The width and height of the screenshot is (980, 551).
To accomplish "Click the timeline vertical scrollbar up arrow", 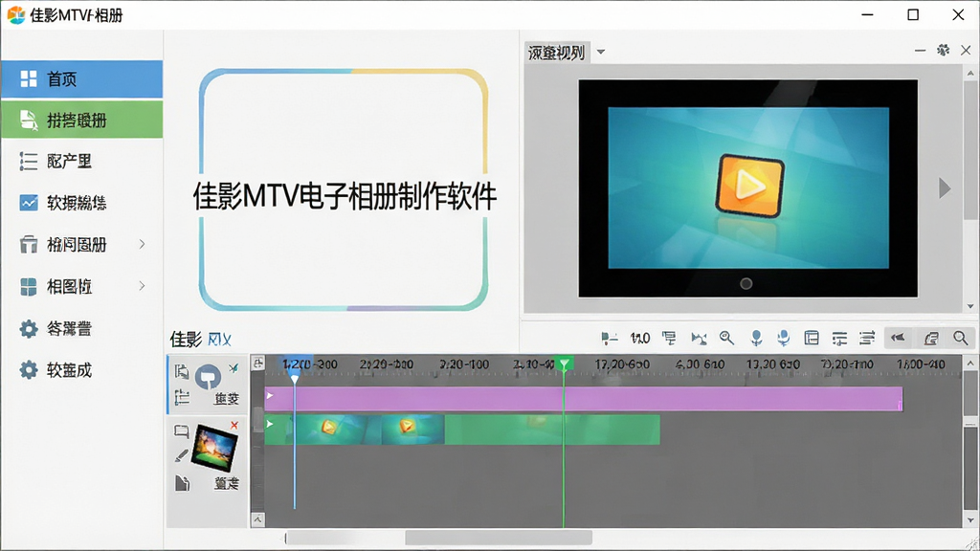I will point(970,363).
